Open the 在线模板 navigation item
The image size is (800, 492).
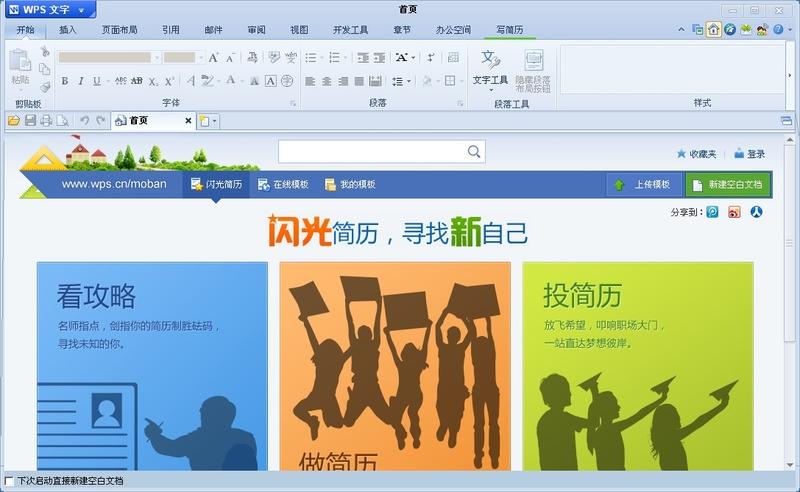point(283,184)
